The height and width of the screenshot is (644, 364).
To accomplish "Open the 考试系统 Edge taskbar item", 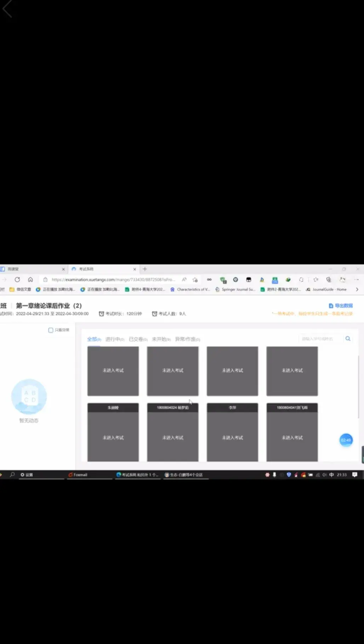I will coord(137,475).
